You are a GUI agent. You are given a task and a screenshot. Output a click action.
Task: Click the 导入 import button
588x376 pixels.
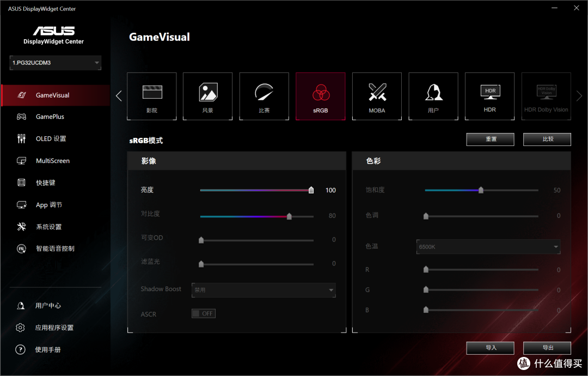pos(490,348)
